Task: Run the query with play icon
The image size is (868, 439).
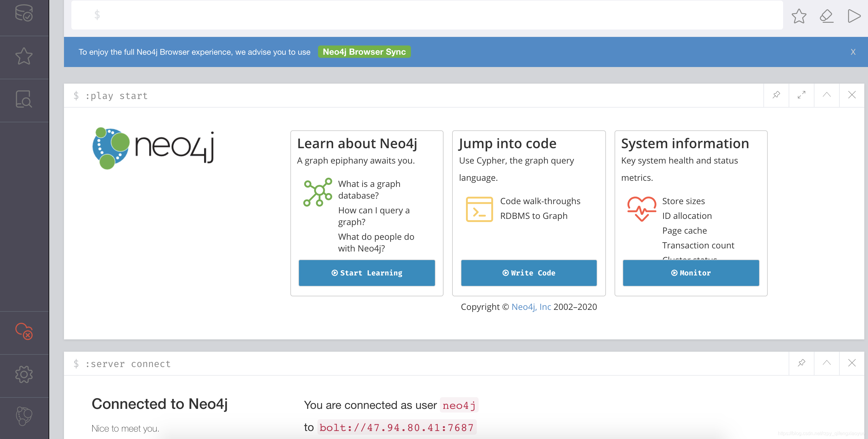Action: coord(854,16)
